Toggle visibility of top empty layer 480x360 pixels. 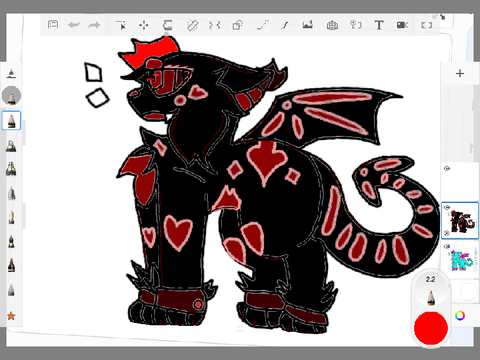(447, 169)
